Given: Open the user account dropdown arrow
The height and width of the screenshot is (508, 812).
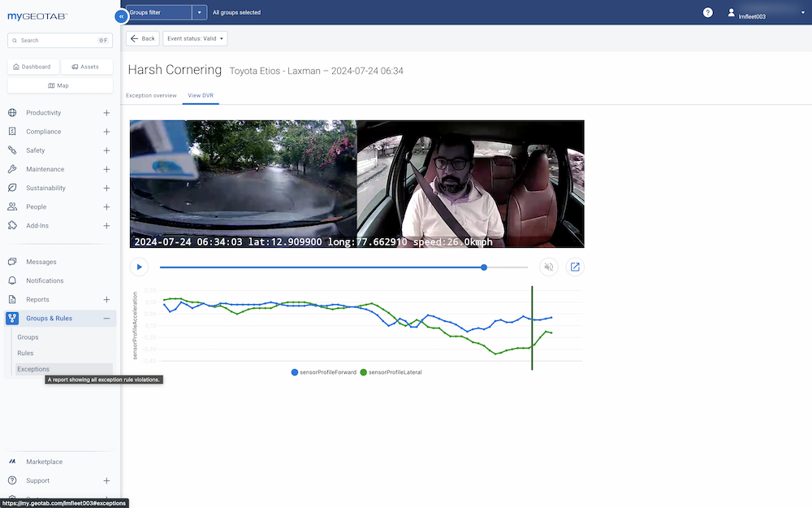Looking at the screenshot, I should click(803, 12).
